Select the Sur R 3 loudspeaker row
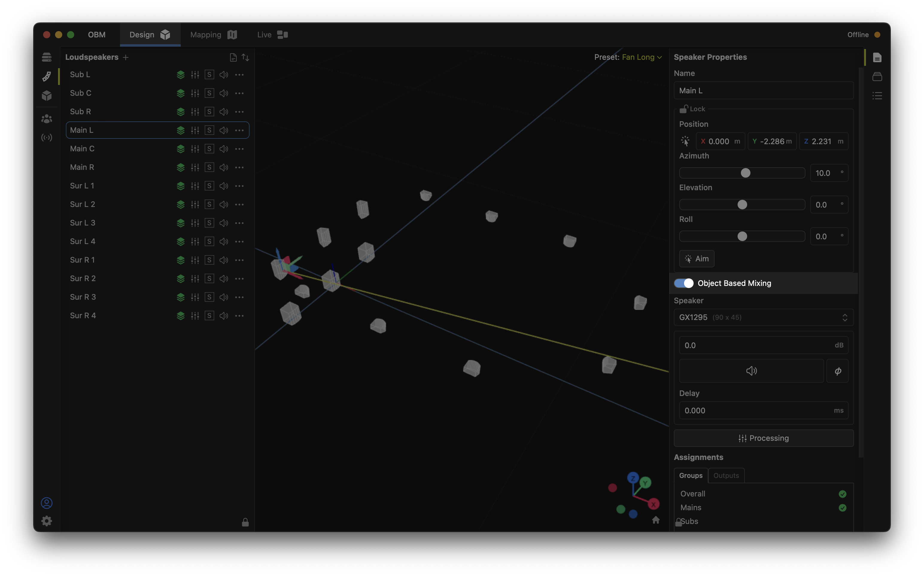This screenshot has height=576, width=924. point(157,297)
